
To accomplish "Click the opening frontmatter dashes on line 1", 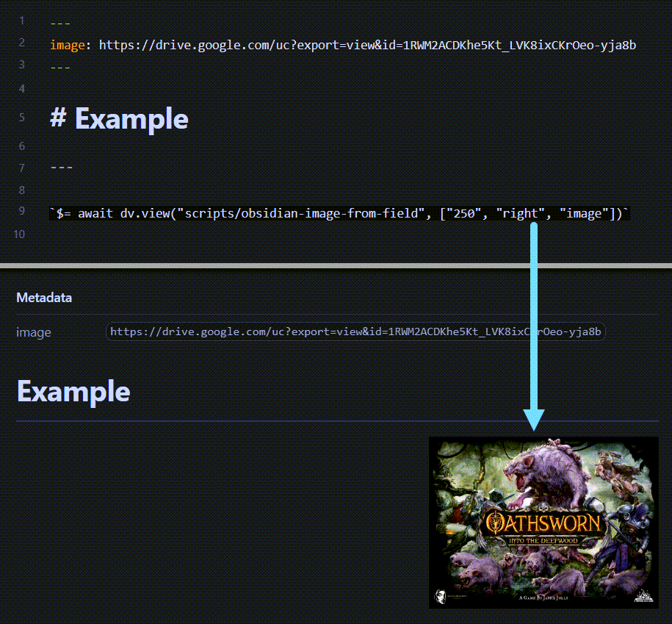I will [60, 24].
